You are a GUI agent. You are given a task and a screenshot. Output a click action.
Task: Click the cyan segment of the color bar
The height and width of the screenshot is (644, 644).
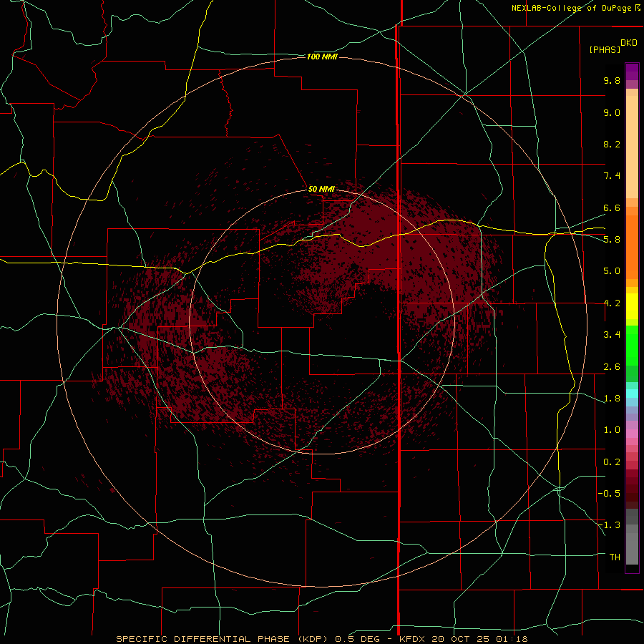632,394
